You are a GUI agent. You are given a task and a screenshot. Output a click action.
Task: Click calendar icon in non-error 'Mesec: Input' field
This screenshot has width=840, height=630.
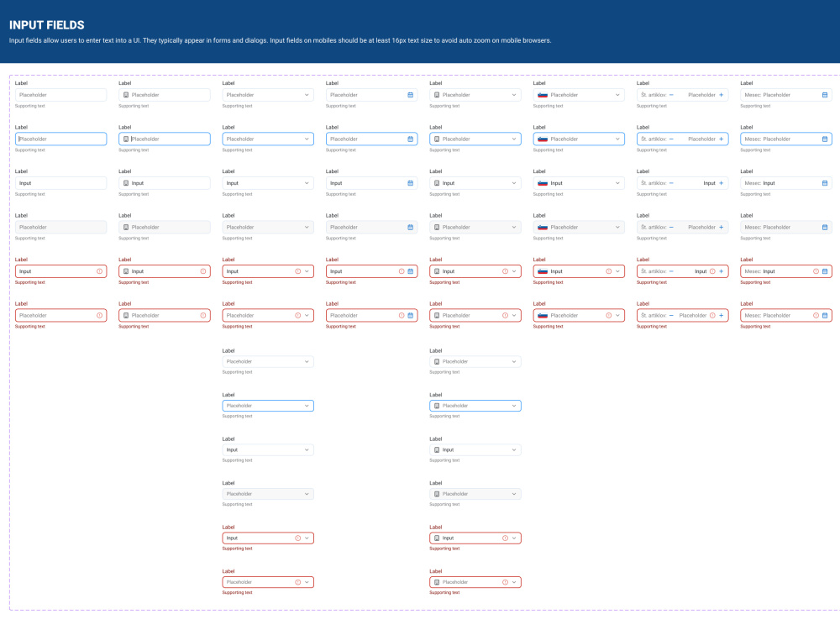coord(825,183)
